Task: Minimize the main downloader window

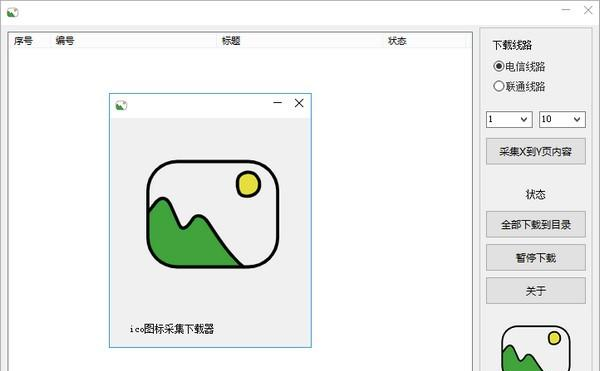Action: [566, 10]
